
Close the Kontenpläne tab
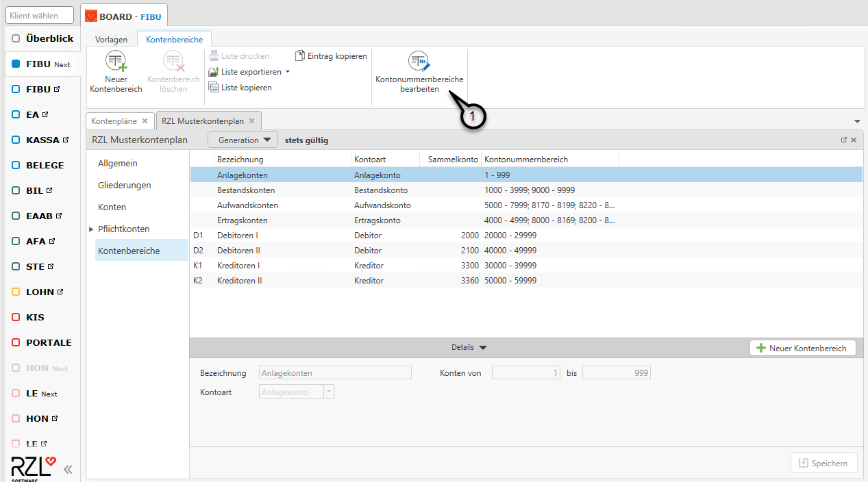145,121
